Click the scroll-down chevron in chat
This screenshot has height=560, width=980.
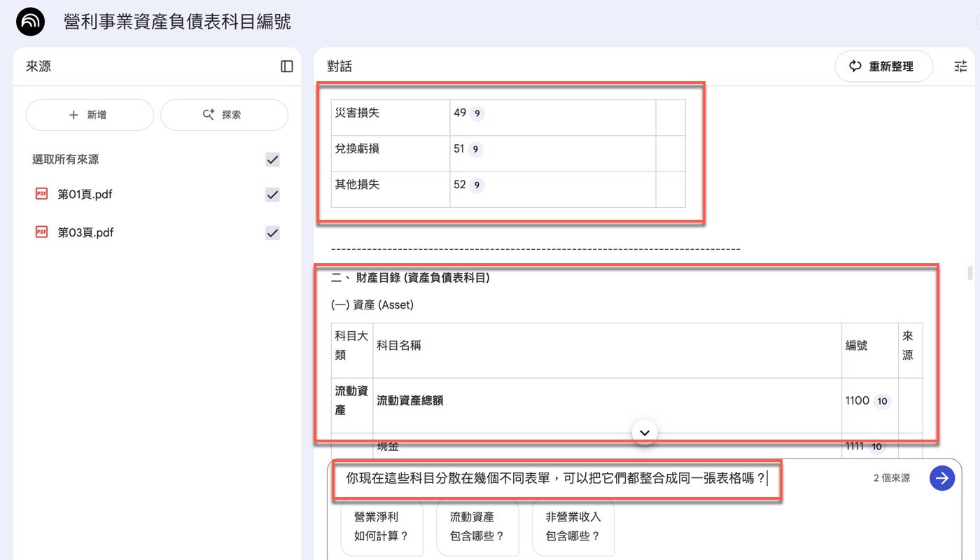pyautogui.click(x=644, y=432)
